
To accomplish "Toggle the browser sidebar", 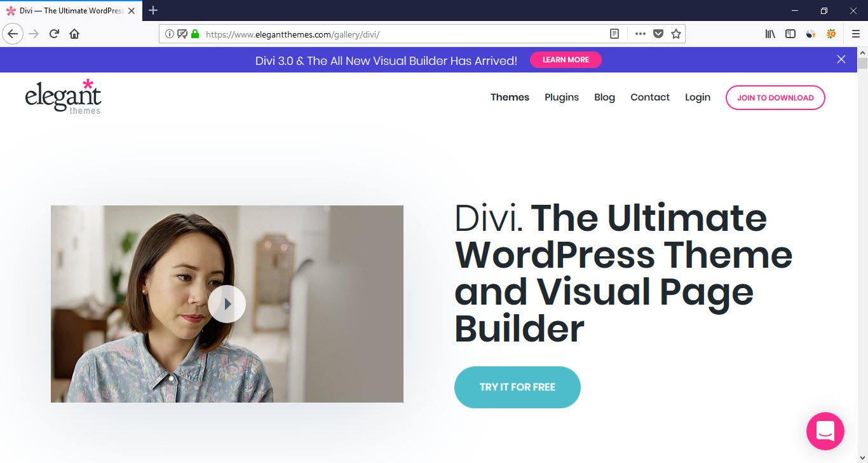I will [790, 34].
